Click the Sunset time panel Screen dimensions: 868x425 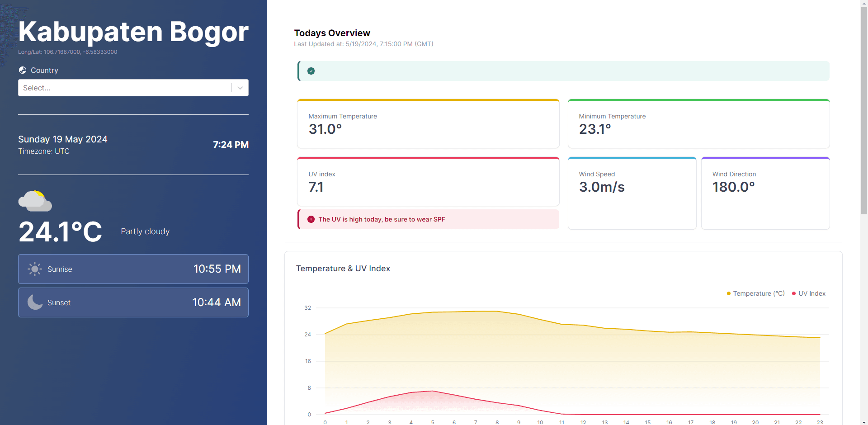[x=133, y=302]
